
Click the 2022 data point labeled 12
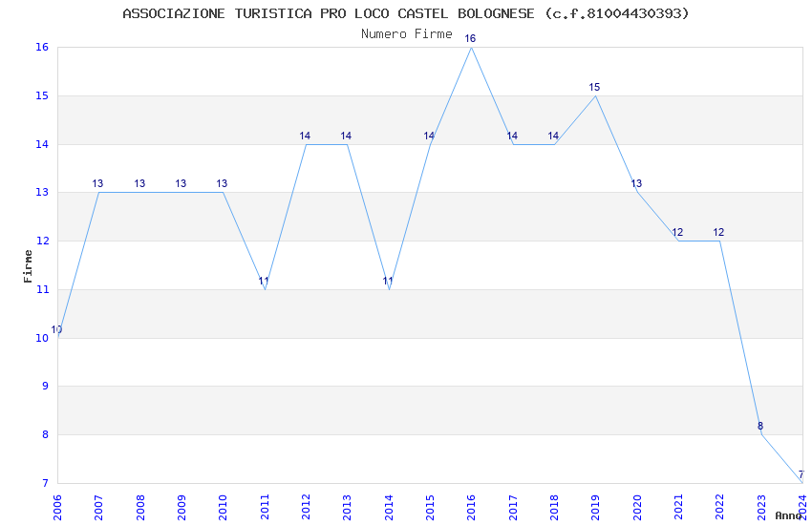(718, 232)
